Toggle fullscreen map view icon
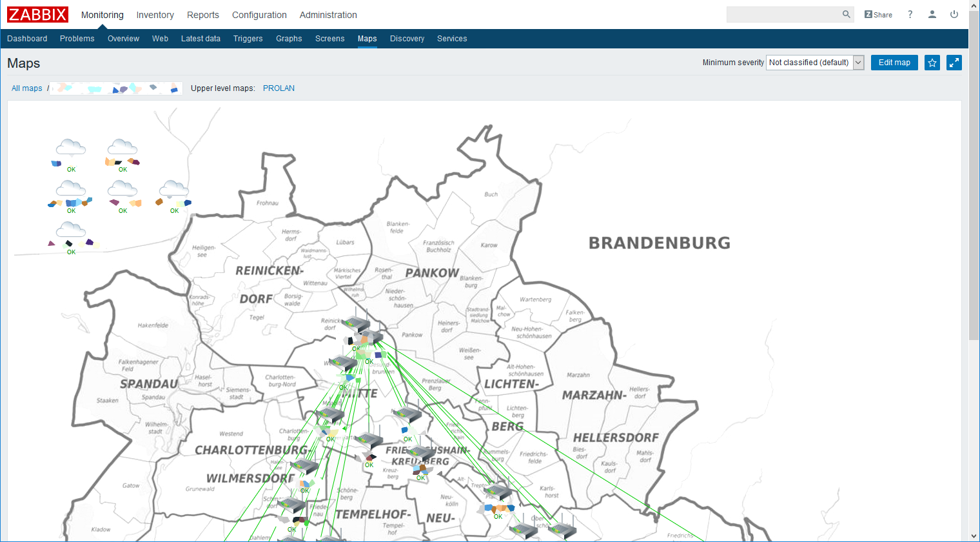Image resolution: width=980 pixels, height=542 pixels. 954,63
